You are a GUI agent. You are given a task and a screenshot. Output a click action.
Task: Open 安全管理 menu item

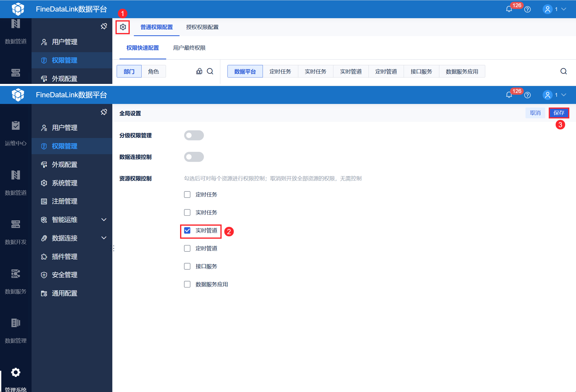pyautogui.click(x=72, y=275)
